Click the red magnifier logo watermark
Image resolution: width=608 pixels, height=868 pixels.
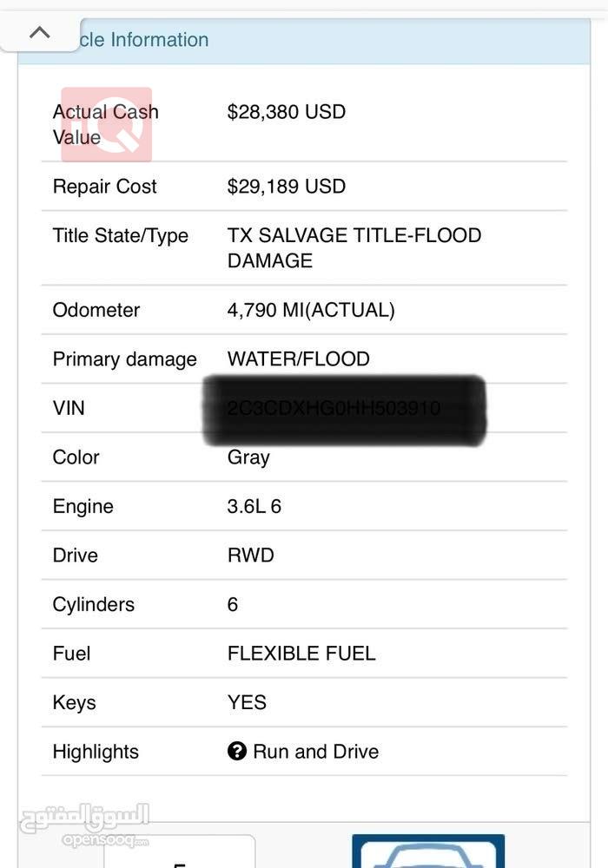tap(107, 125)
